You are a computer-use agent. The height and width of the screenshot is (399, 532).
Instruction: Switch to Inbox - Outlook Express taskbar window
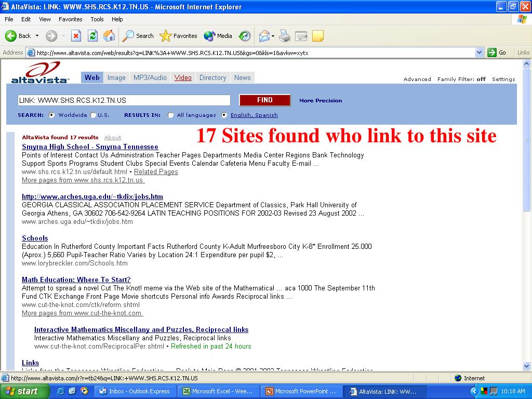point(135,391)
